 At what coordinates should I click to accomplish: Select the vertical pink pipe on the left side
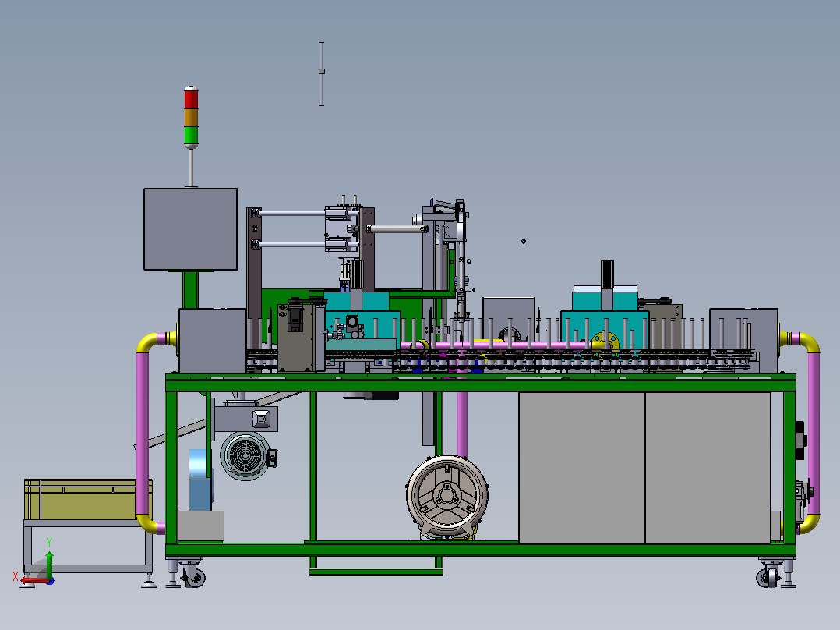(x=143, y=433)
